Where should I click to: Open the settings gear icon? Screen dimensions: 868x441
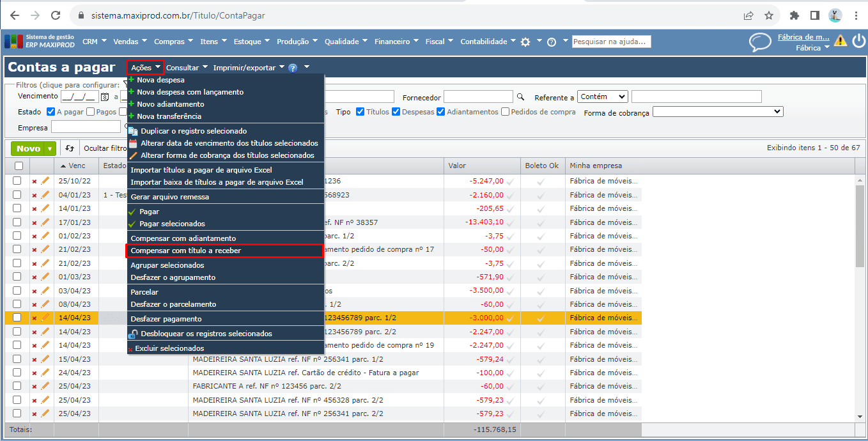(525, 42)
